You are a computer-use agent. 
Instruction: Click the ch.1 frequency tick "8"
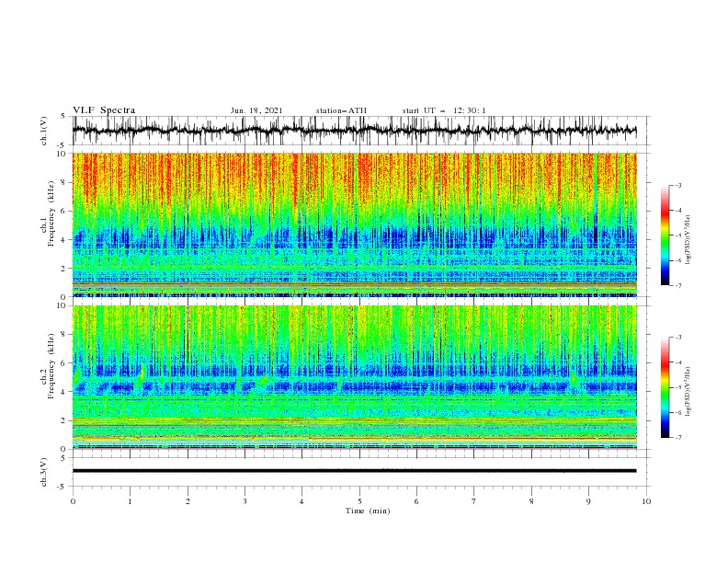coord(64,182)
